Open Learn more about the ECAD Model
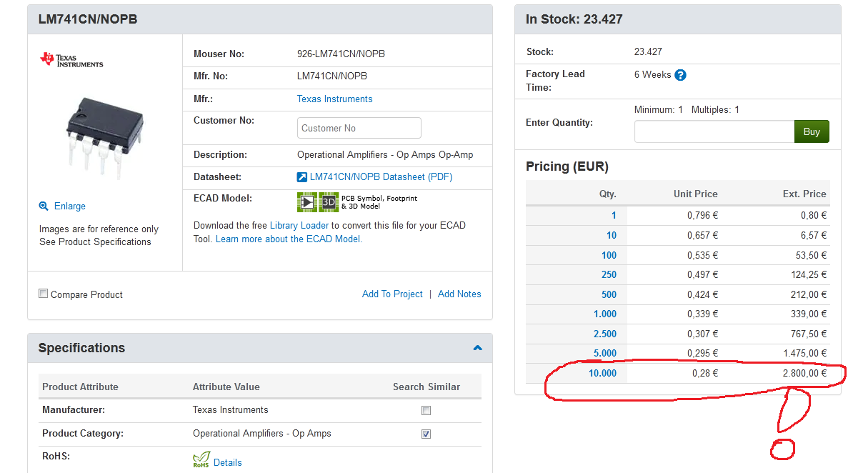This screenshot has height=473, width=868. pos(289,239)
